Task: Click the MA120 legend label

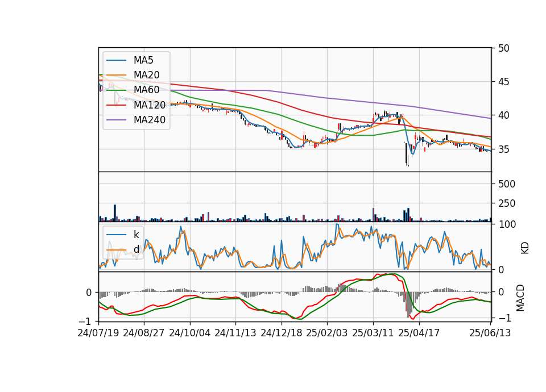Action: [x=150, y=105]
